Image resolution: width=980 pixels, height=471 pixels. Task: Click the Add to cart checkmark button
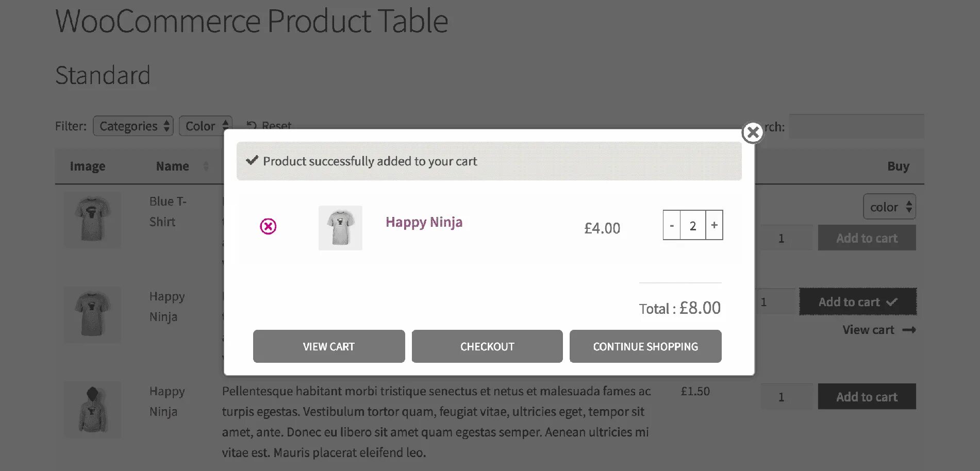[x=858, y=302]
